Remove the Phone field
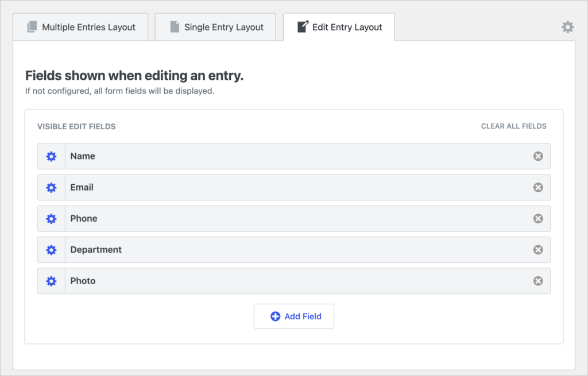 (538, 219)
